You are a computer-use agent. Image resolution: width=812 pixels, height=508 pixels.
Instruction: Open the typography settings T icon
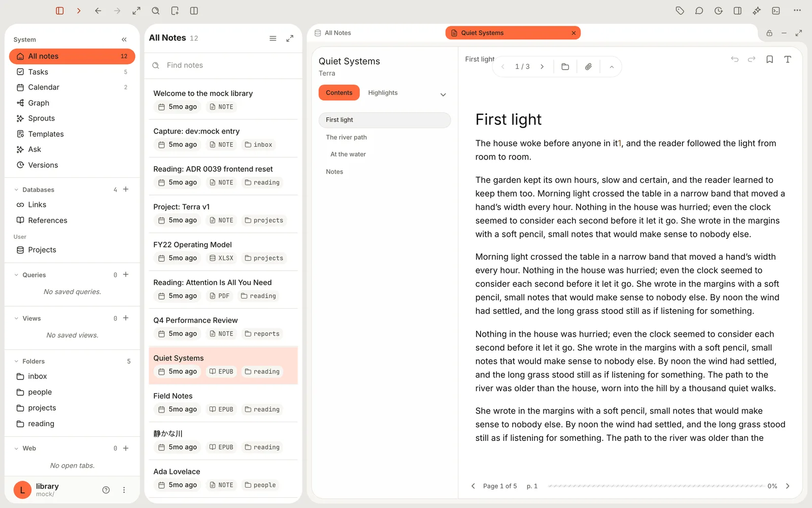(x=788, y=59)
